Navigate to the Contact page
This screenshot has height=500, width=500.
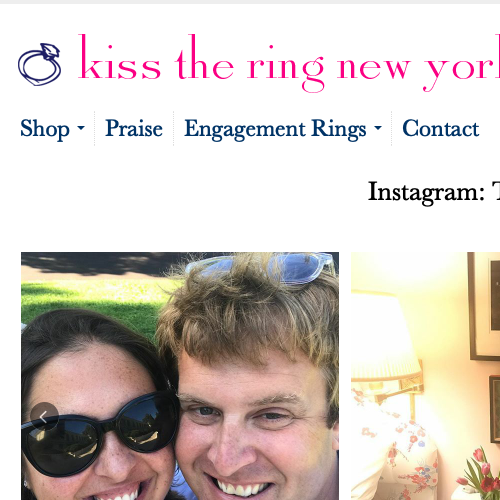[441, 129]
